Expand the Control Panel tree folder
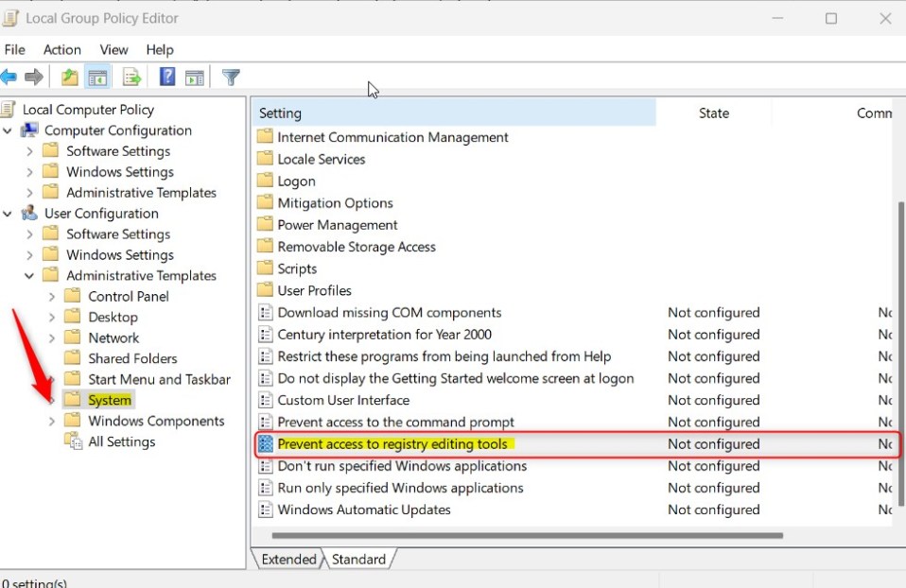The height and width of the screenshot is (588, 906). [52, 297]
